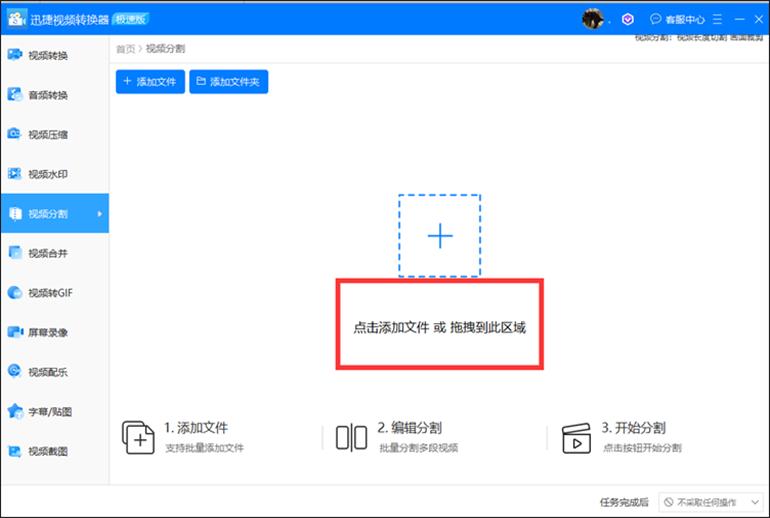Expand arrow next to 视频分割 sidebar item

point(100,214)
